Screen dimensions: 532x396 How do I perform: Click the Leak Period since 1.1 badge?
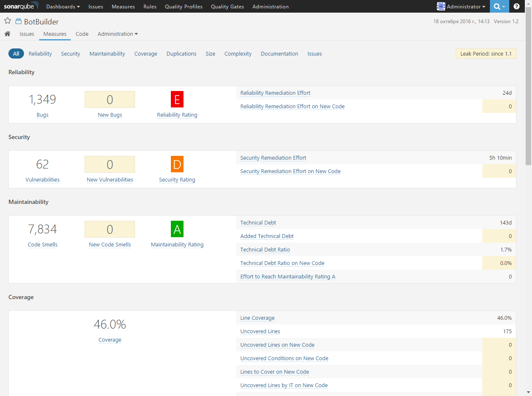coord(486,54)
